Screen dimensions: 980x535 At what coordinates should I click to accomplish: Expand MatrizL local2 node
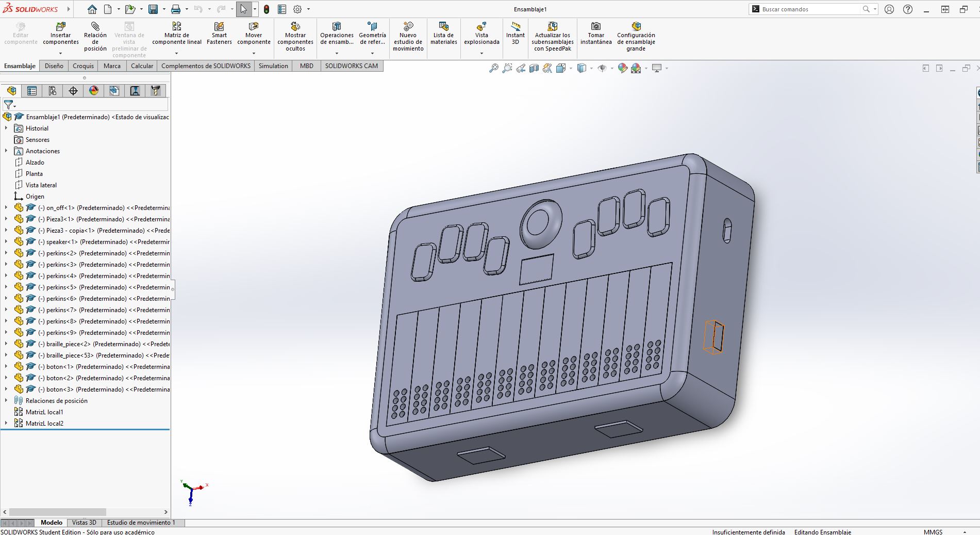pos(6,423)
